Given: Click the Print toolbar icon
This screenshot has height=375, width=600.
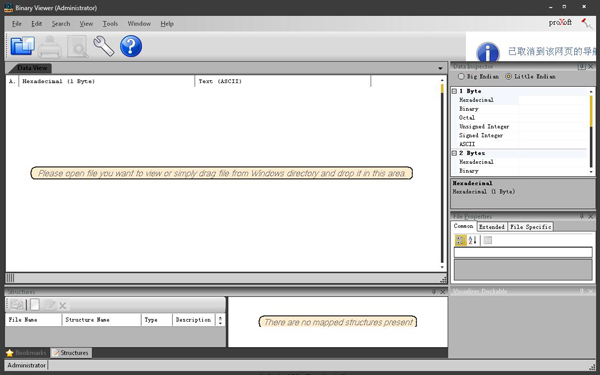Looking at the screenshot, I should coord(50,47).
